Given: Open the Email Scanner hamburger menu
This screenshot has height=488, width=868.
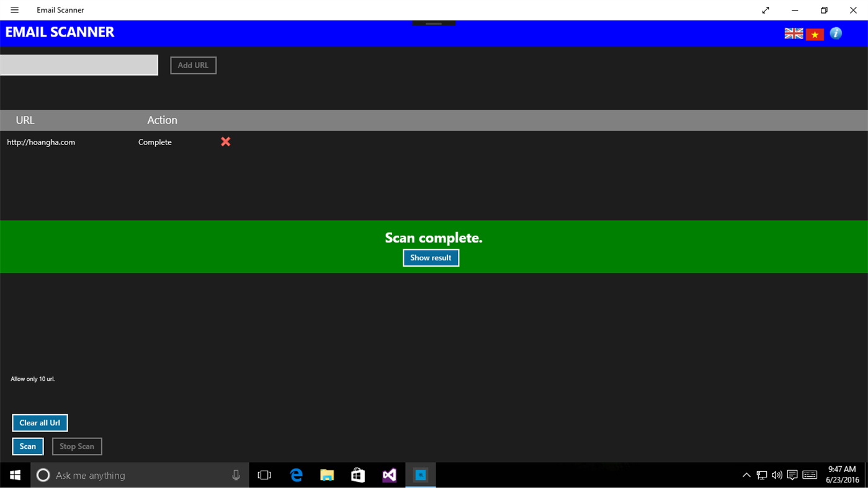Looking at the screenshot, I should [x=14, y=10].
